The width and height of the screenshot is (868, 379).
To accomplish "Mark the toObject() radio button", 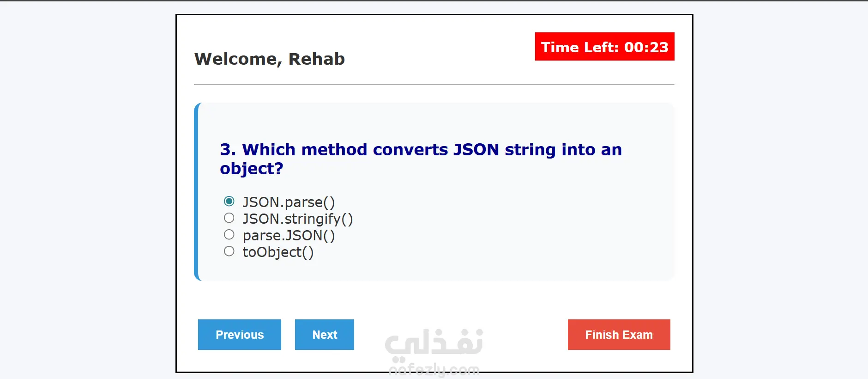I will [x=229, y=251].
